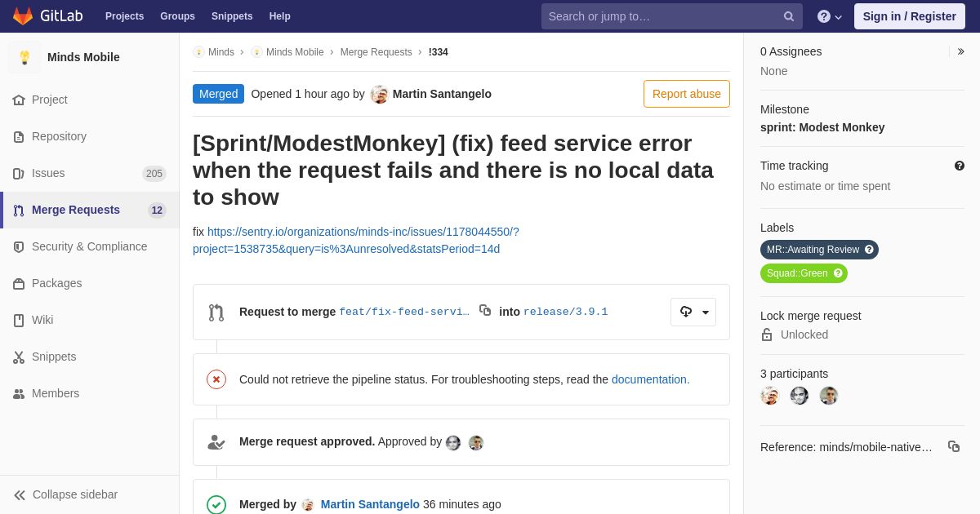Click the Time tracking help icon
980x514 pixels.
960,166
